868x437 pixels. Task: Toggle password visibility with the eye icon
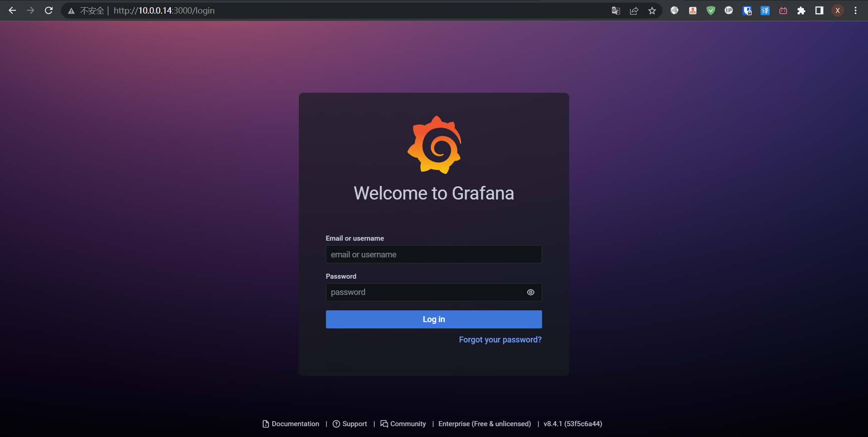point(531,292)
